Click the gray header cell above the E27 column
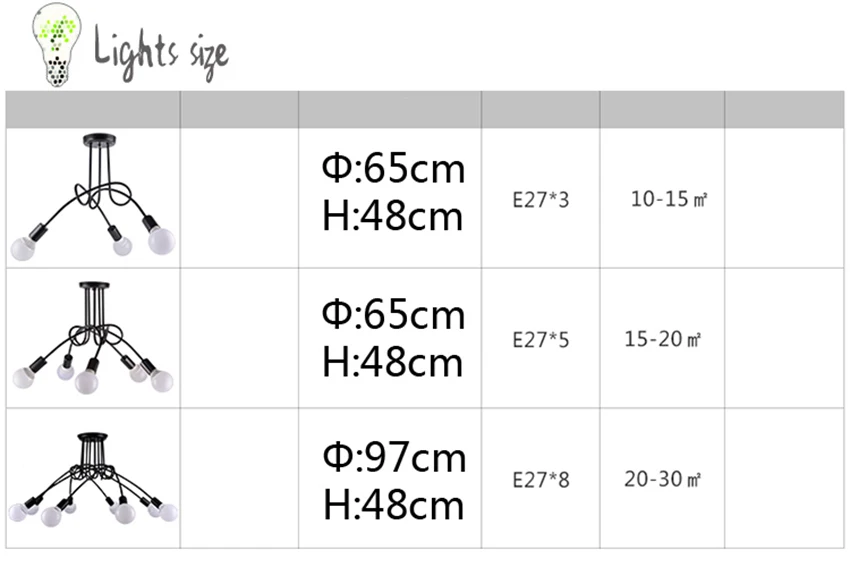The height and width of the screenshot is (567, 850). click(x=540, y=109)
